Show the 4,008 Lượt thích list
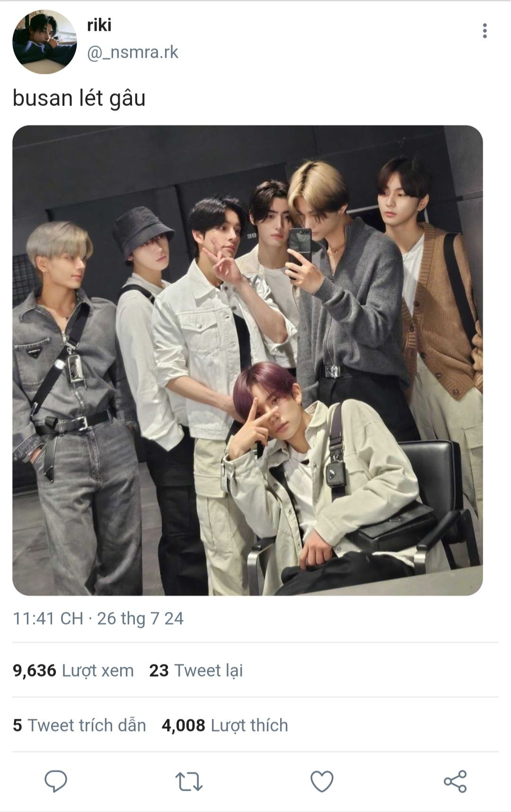The height and width of the screenshot is (812, 511). (225, 725)
